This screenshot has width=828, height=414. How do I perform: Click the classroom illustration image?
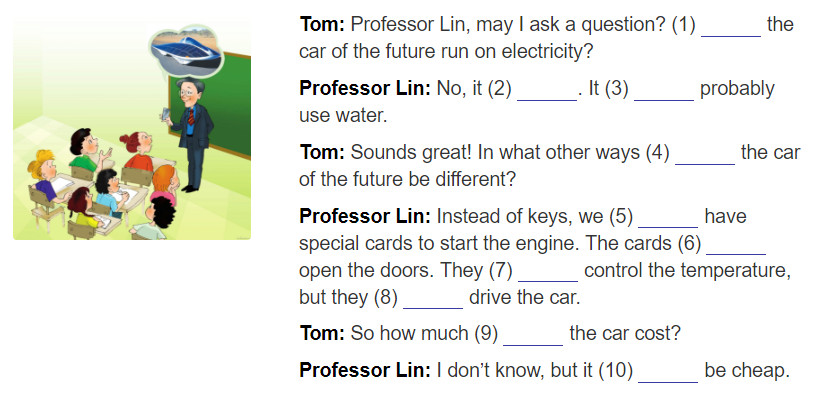[x=132, y=130]
